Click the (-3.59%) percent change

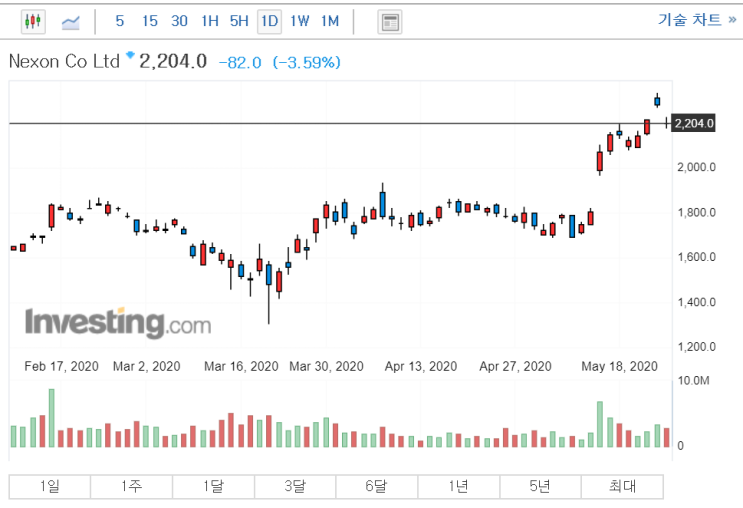[307, 63]
